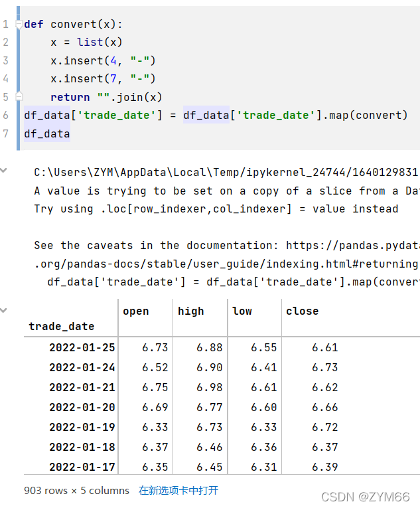Select row 2022-01-18 index cell
Viewport: 420px width, 508px height.
(x=82, y=447)
